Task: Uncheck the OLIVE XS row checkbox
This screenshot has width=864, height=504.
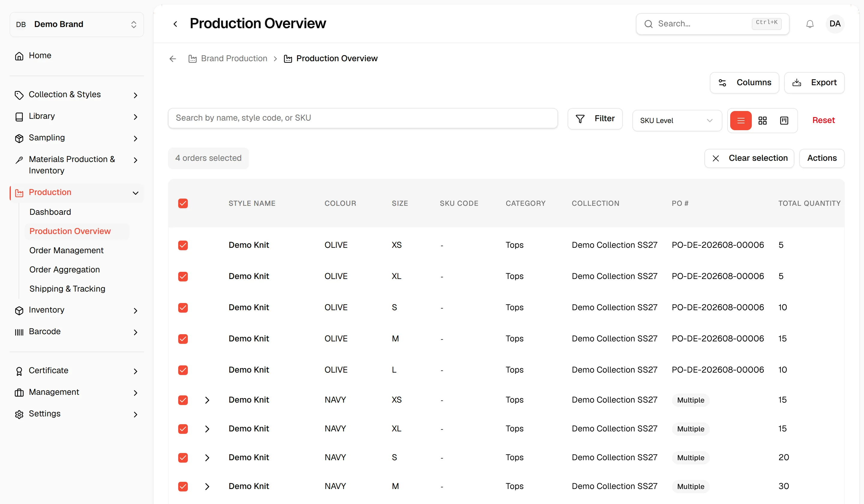Action: [183, 245]
